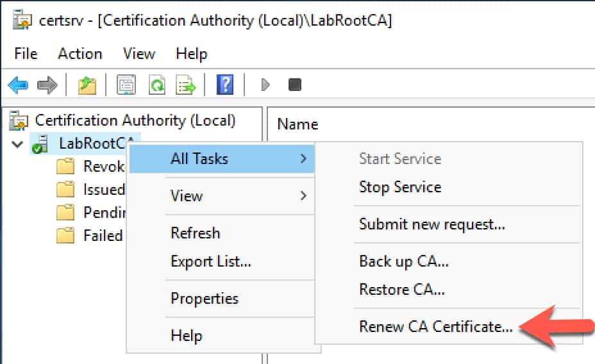595x364 pixels.
Task: Click the Start Service play icon
Action: (265, 85)
